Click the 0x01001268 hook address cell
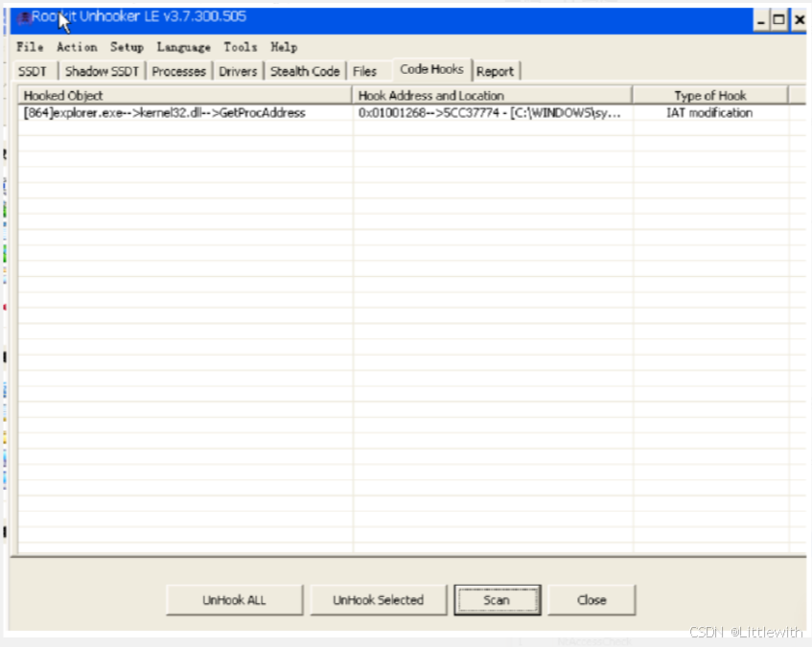 (x=492, y=113)
